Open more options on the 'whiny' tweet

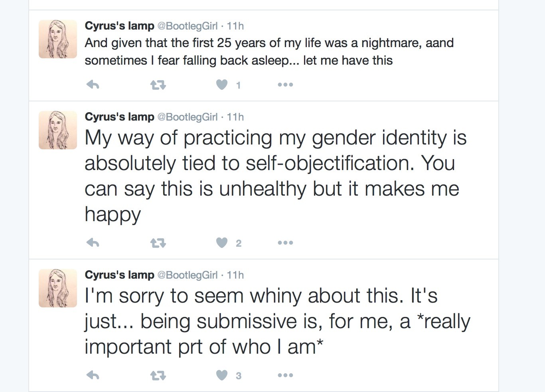click(x=286, y=375)
